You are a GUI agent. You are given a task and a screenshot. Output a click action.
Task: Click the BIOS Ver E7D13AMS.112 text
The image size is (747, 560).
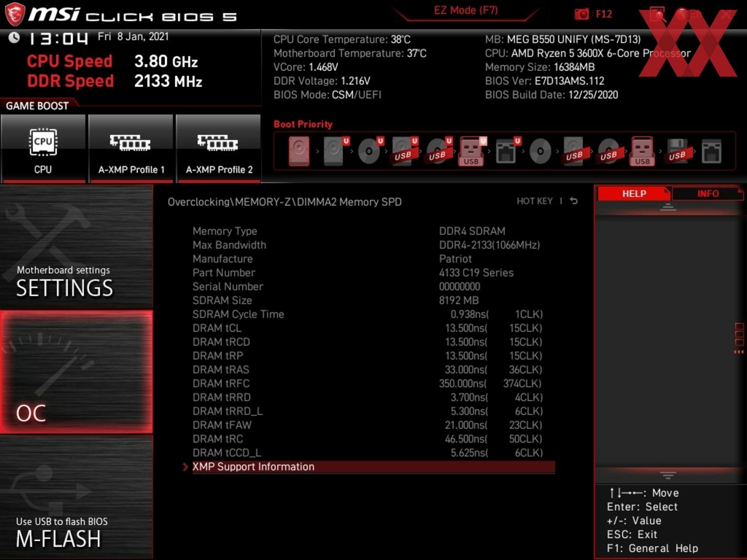pyautogui.click(x=544, y=81)
